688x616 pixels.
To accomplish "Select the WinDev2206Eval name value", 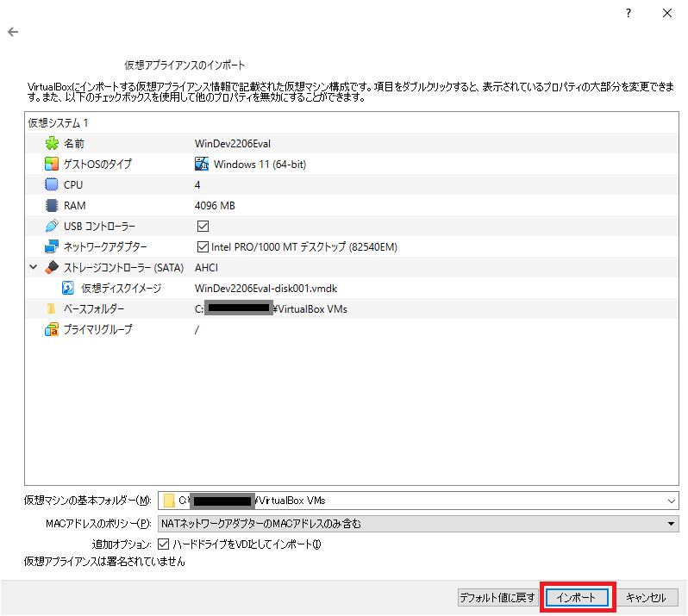I will [233, 143].
